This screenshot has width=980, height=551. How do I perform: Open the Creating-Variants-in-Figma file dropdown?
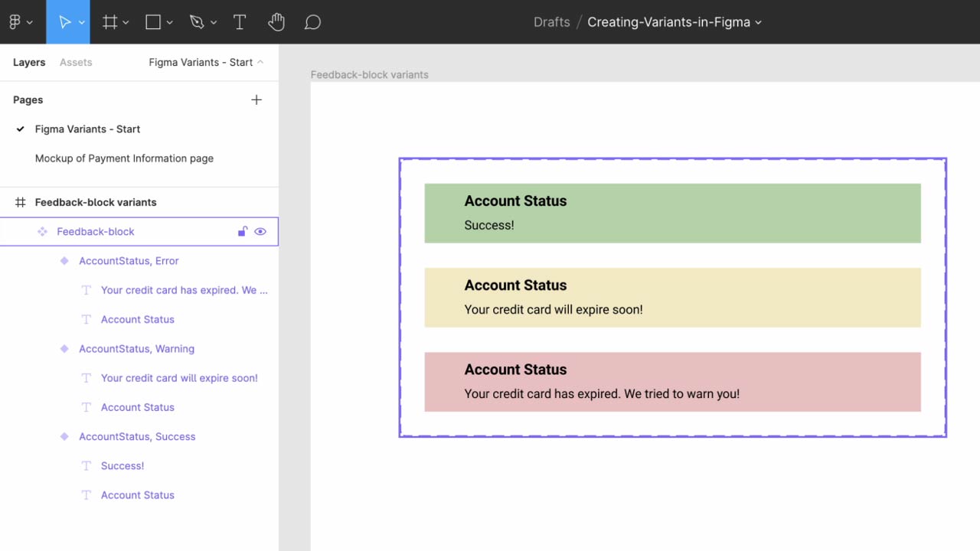pos(758,22)
